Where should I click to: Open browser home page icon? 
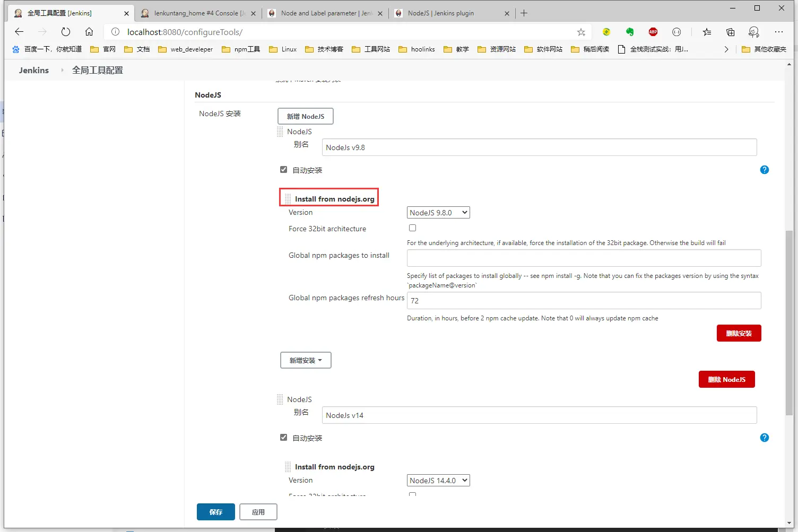[89, 32]
